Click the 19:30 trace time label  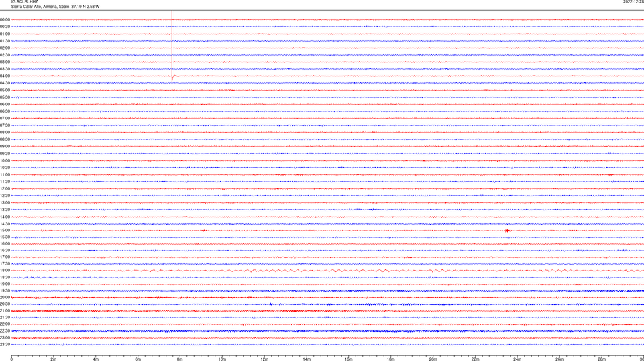[x=5, y=290]
